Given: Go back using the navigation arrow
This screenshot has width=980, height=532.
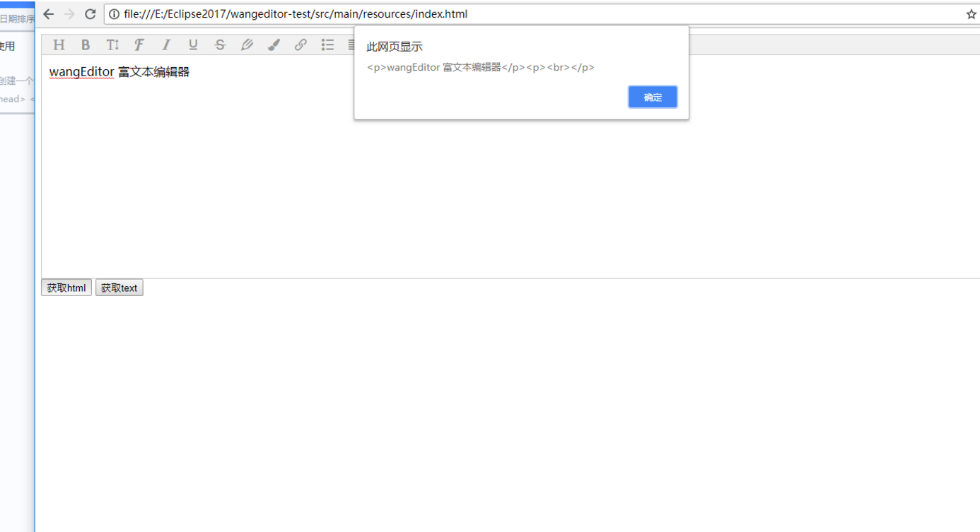Looking at the screenshot, I should pyautogui.click(x=47, y=13).
